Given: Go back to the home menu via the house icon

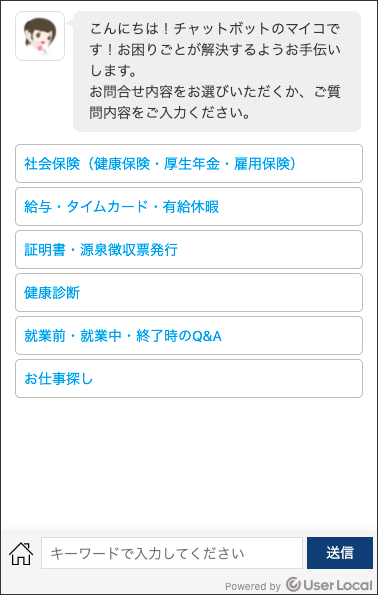Looking at the screenshot, I should (x=21, y=553).
